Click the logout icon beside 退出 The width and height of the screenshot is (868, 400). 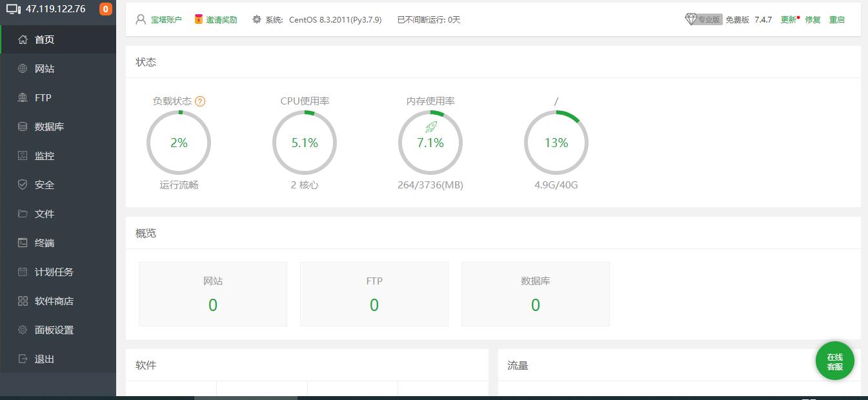(x=23, y=359)
